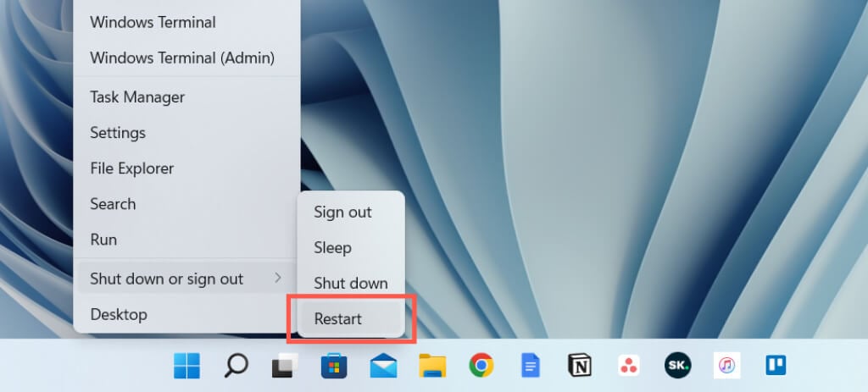Open the SK. circular app icon
This screenshot has width=868, height=392.
(x=677, y=366)
